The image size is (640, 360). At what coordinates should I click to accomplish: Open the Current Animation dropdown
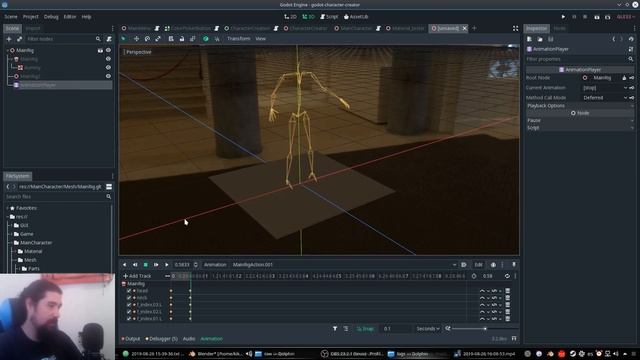click(x=605, y=88)
